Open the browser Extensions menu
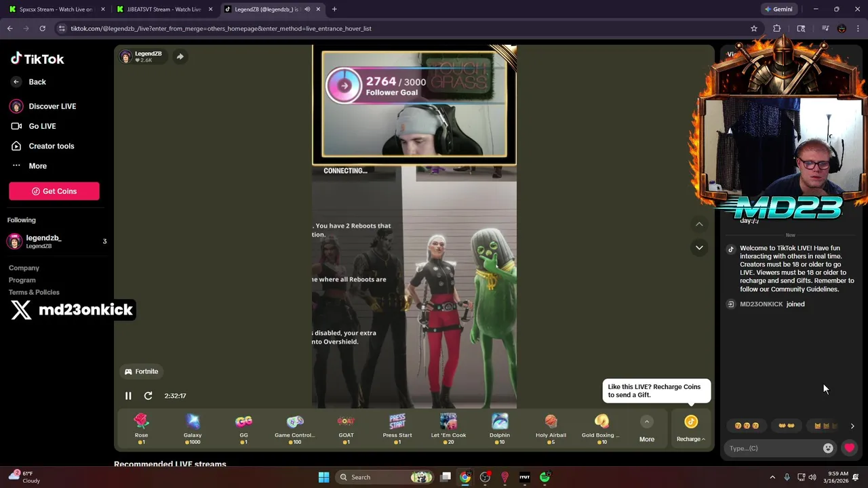868x488 pixels. point(777,28)
